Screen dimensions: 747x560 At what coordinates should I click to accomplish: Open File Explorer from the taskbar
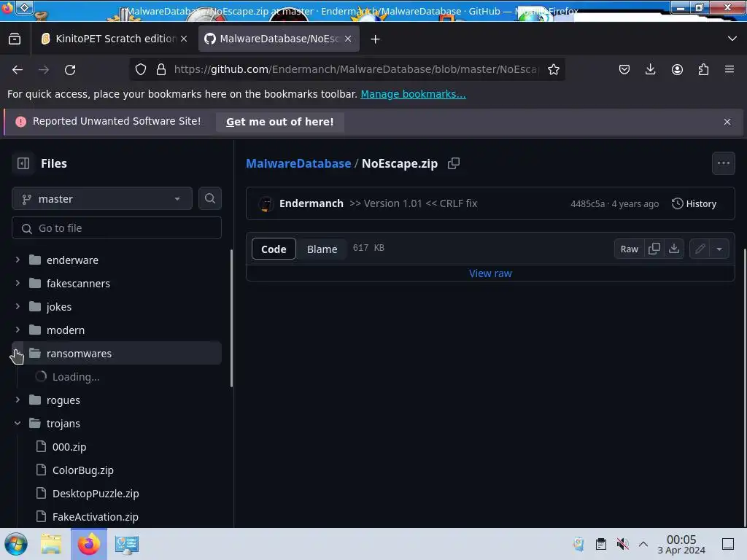51,544
